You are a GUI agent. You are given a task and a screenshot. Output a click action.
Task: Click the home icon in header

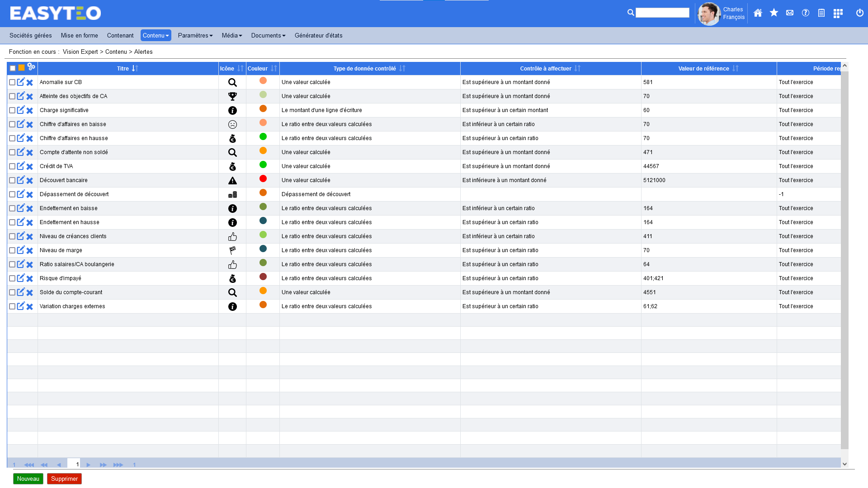(758, 13)
